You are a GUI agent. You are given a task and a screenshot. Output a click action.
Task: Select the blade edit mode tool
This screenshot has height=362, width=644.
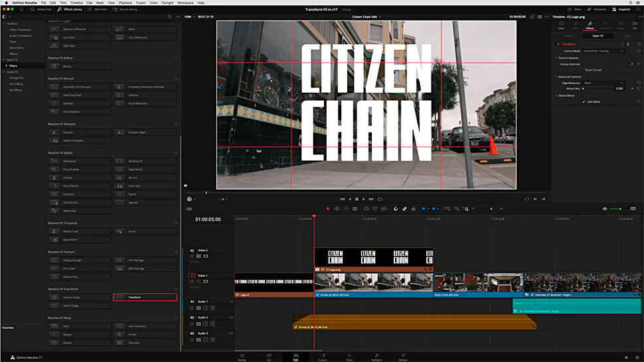coord(355,209)
